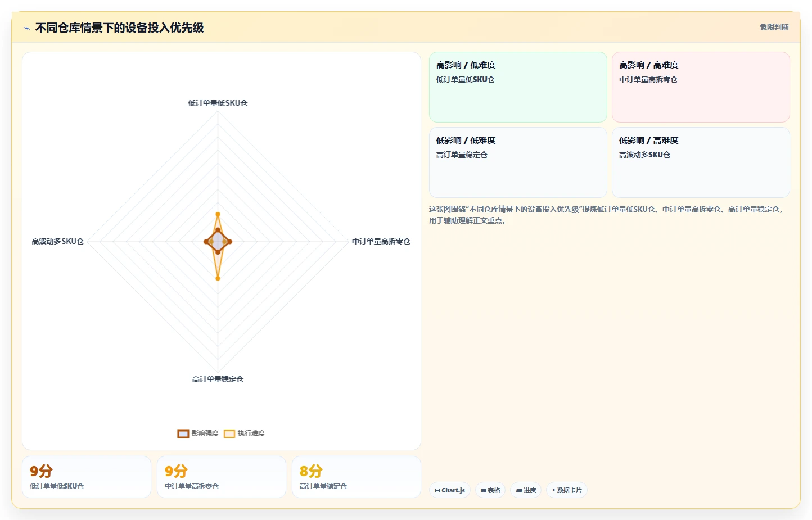Viewport: 812px width, 520px height.
Task: Click radar axis label 高波动多SKU仓
Action: (57, 241)
